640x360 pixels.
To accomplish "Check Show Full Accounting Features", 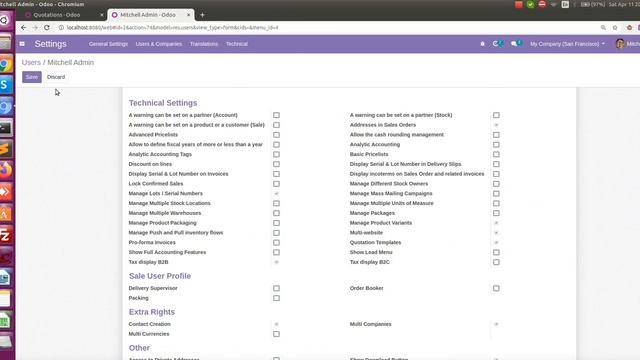I will pos(276,252).
